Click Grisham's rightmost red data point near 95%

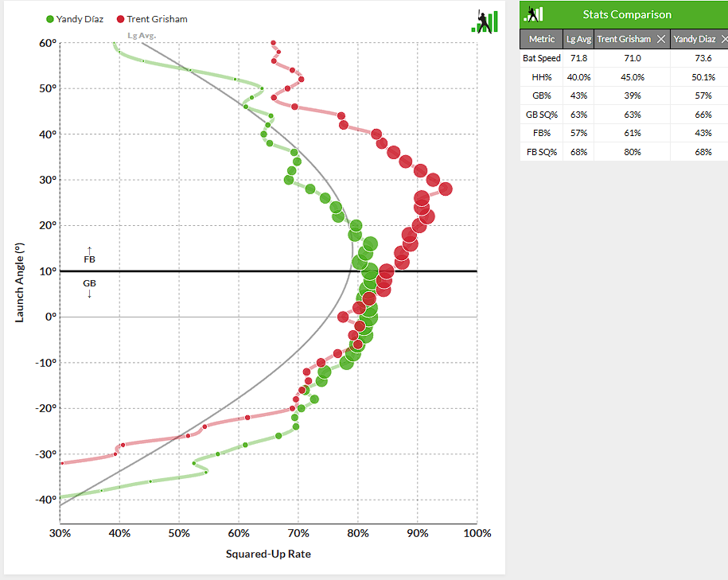(x=446, y=189)
